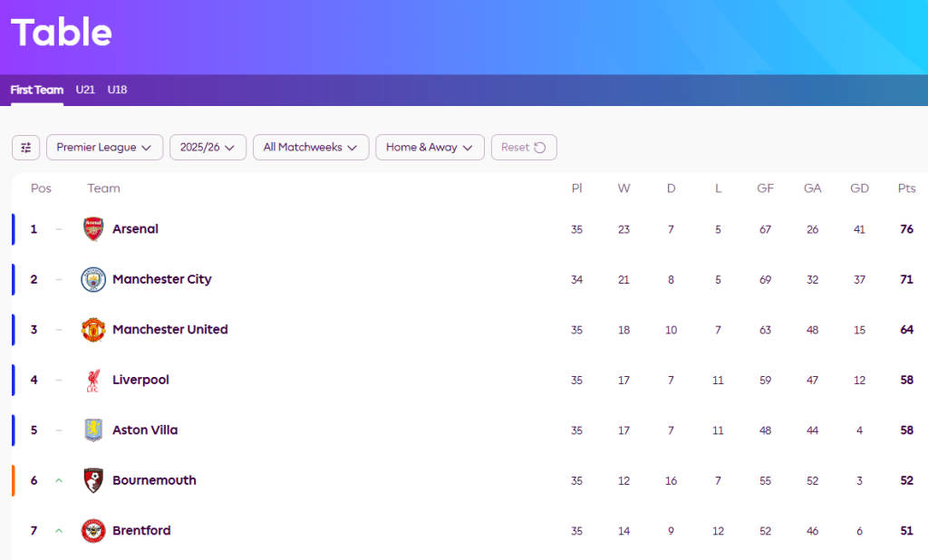This screenshot has height=560, width=928.
Task: Open the filter settings icon button
Action: click(x=26, y=148)
